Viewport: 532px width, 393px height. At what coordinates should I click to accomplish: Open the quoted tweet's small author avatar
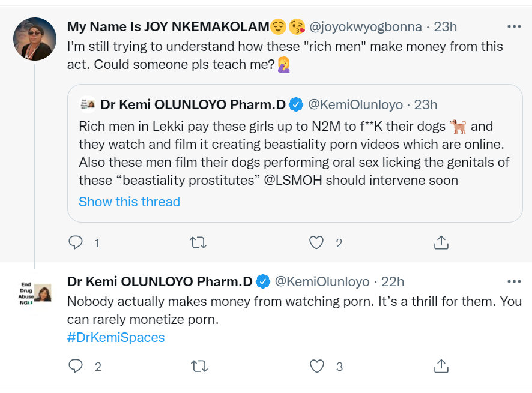tap(88, 104)
